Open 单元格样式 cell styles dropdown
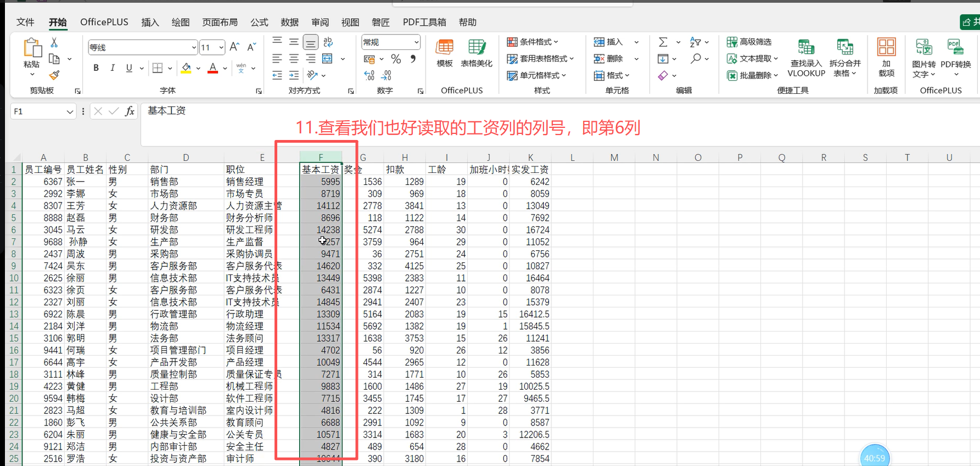The height and width of the screenshot is (466, 980). point(536,75)
